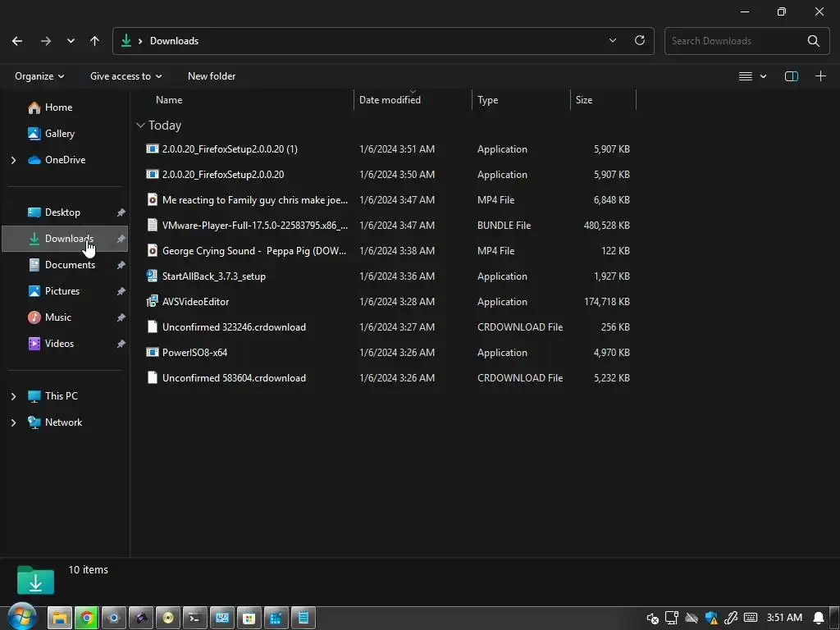
Task: Open the Give access to menu
Action: pyautogui.click(x=126, y=76)
